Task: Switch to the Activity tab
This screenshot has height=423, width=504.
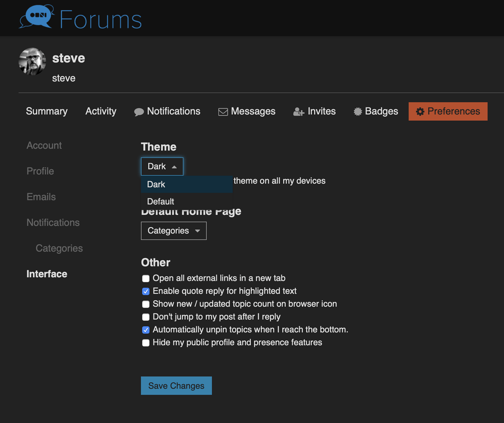Action: point(101,111)
